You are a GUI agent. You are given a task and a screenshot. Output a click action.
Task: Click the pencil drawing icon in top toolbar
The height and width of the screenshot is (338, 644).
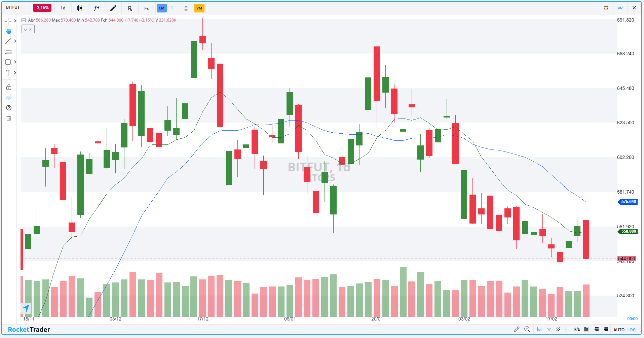(x=113, y=8)
